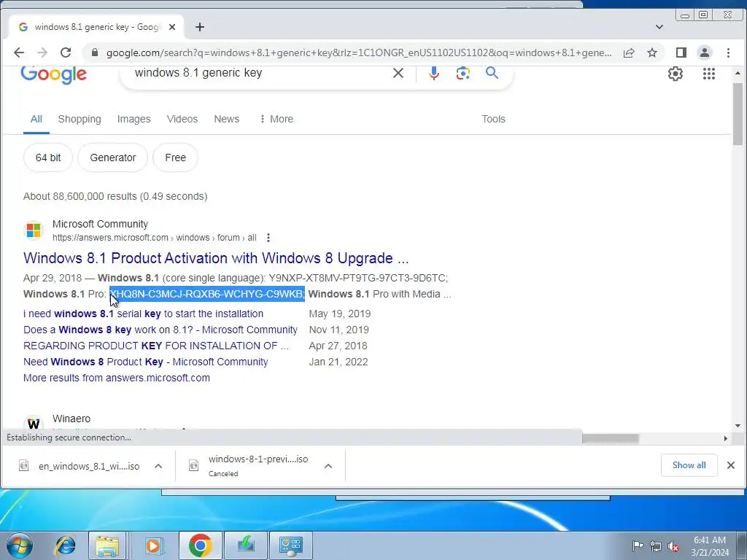Click the Google logo
Image resolution: width=747 pixels, height=560 pixels.
tap(54, 74)
